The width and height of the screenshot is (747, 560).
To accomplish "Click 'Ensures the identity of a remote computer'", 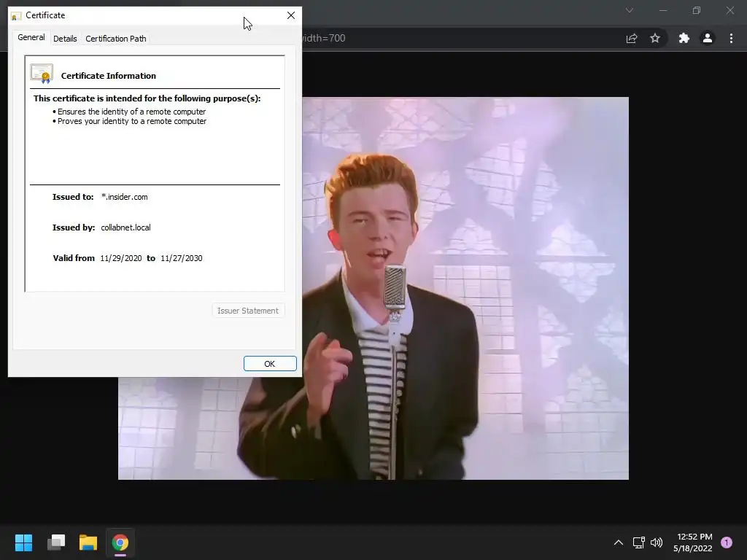I will 132,112.
